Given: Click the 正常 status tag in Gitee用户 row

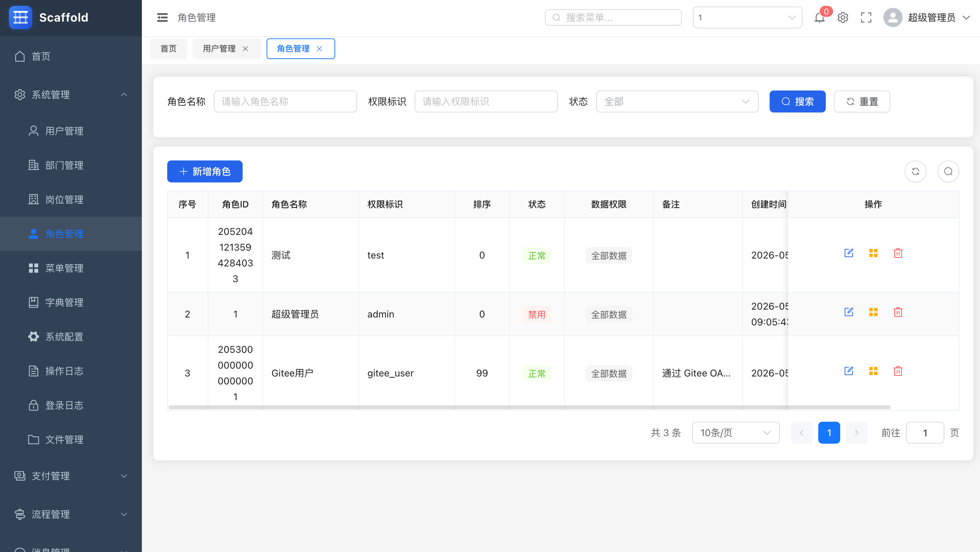Looking at the screenshot, I should [x=537, y=373].
